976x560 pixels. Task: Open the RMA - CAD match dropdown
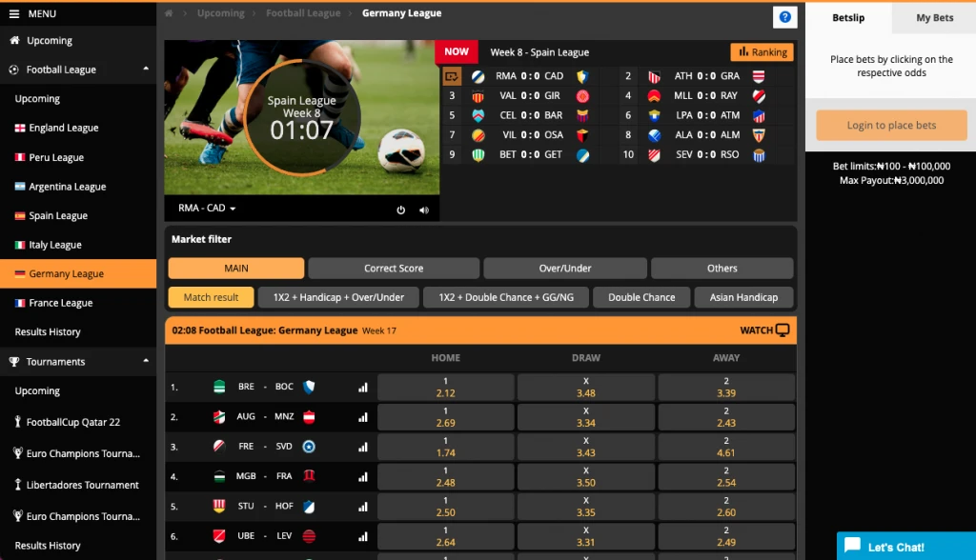(x=207, y=209)
